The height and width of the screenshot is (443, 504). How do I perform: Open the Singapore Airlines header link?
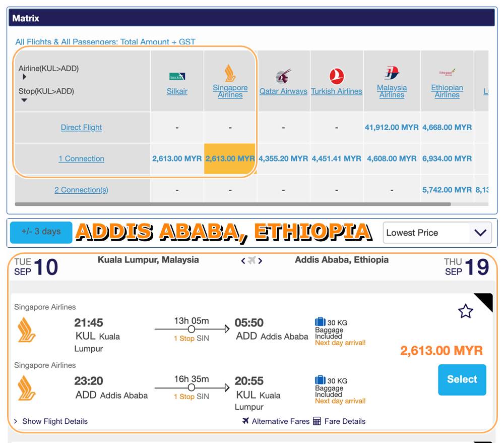(x=230, y=91)
